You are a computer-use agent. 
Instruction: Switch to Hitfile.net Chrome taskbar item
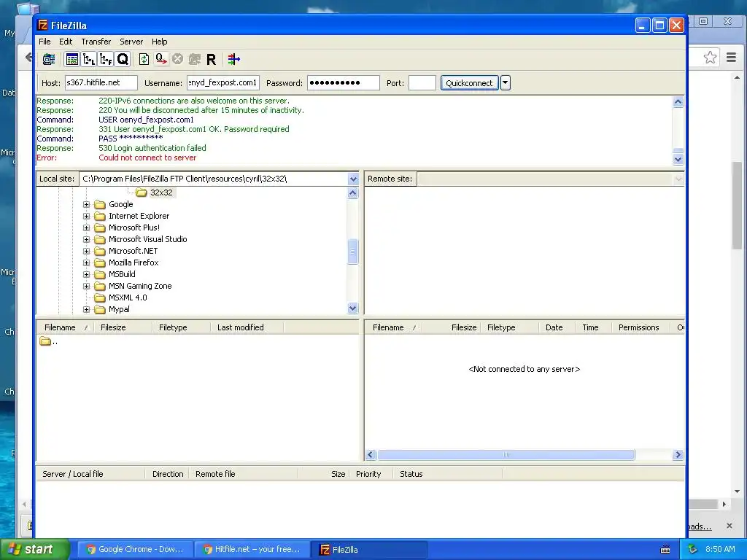(252, 550)
